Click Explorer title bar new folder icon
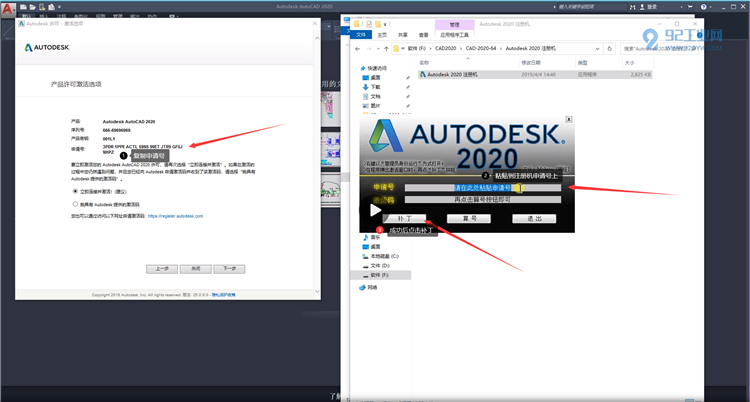The width and height of the screenshot is (750, 402). (x=378, y=24)
